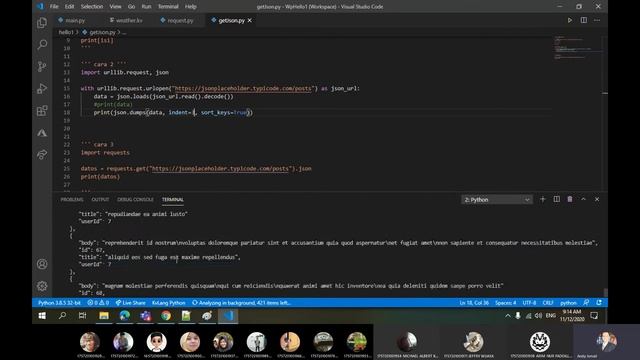Open the '2: Python' terminal dropdown
This screenshot has height=360, width=640.
(497, 200)
